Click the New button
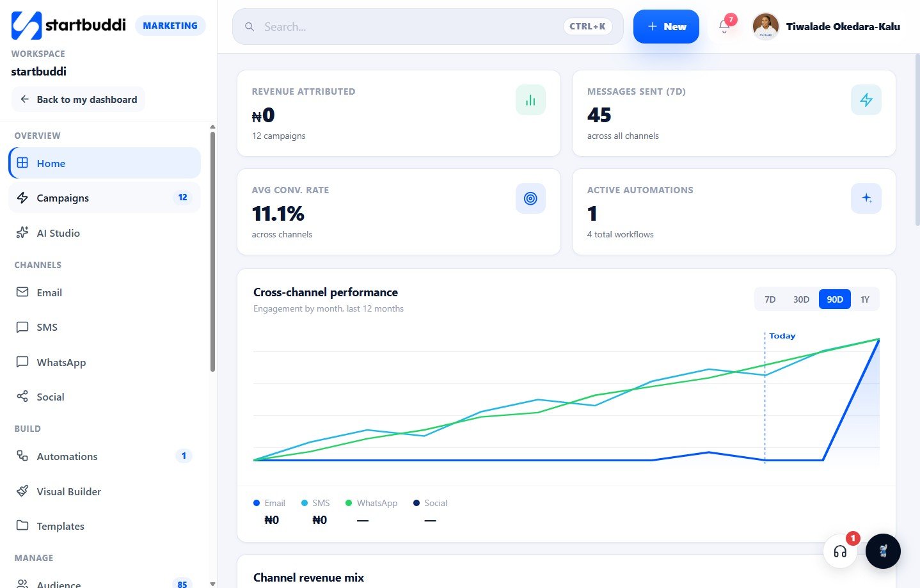Image resolution: width=920 pixels, height=588 pixels. click(666, 26)
